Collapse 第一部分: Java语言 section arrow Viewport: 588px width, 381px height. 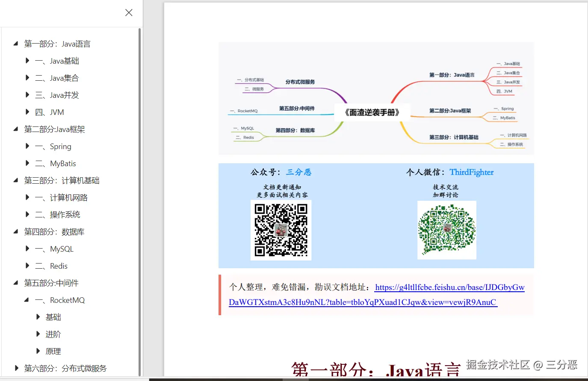(x=16, y=44)
